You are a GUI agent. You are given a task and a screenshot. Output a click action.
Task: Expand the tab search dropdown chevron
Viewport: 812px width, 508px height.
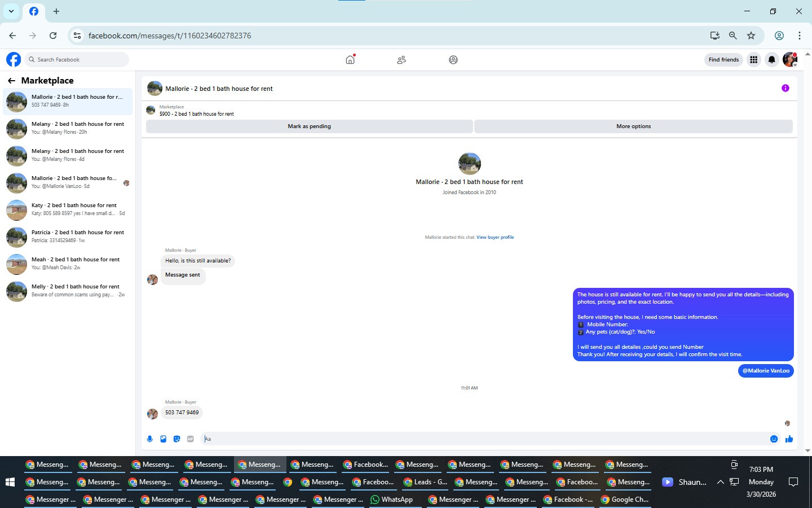click(11, 11)
